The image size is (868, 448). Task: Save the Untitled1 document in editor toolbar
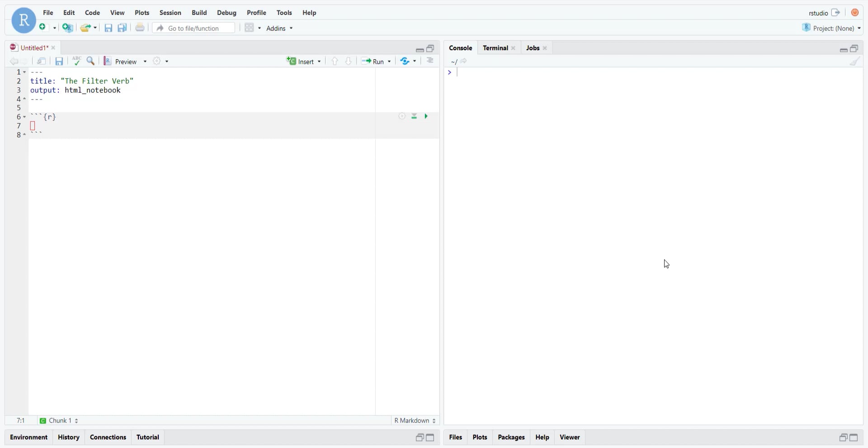pyautogui.click(x=59, y=61)
